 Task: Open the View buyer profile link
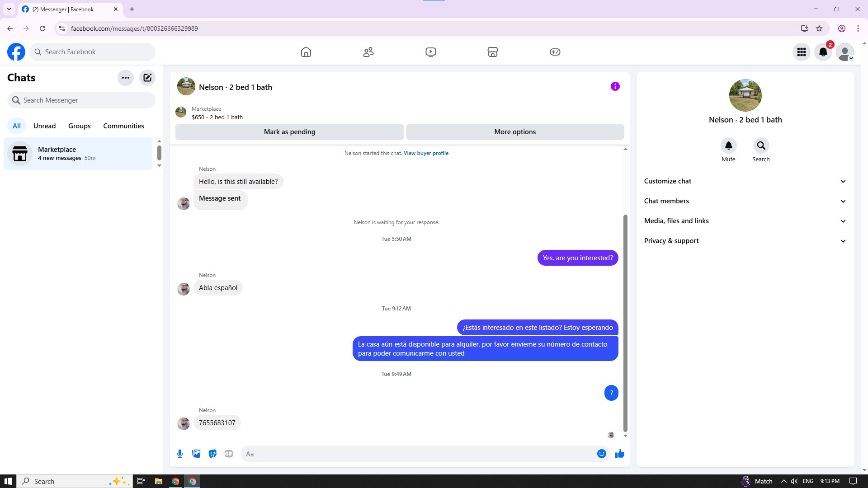[x=426, y=153]
